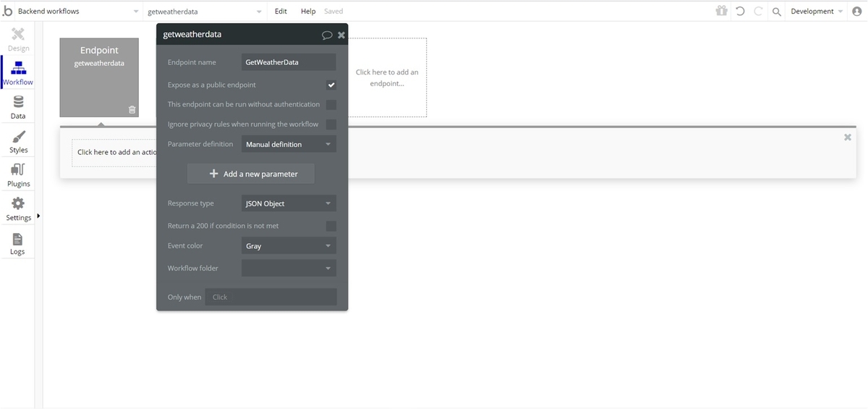Open Development version dropdown
The image size is (868, 409).
coord(817,12)
